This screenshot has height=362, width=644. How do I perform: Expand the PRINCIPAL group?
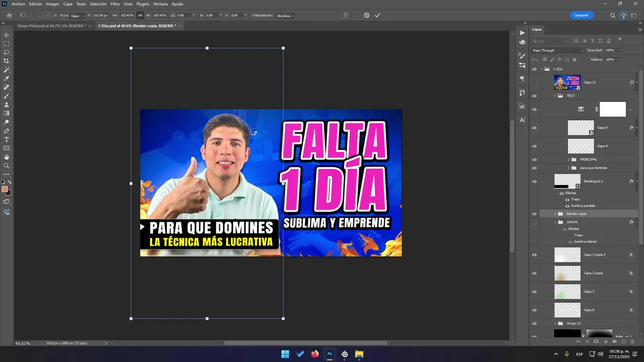(569, 159)
